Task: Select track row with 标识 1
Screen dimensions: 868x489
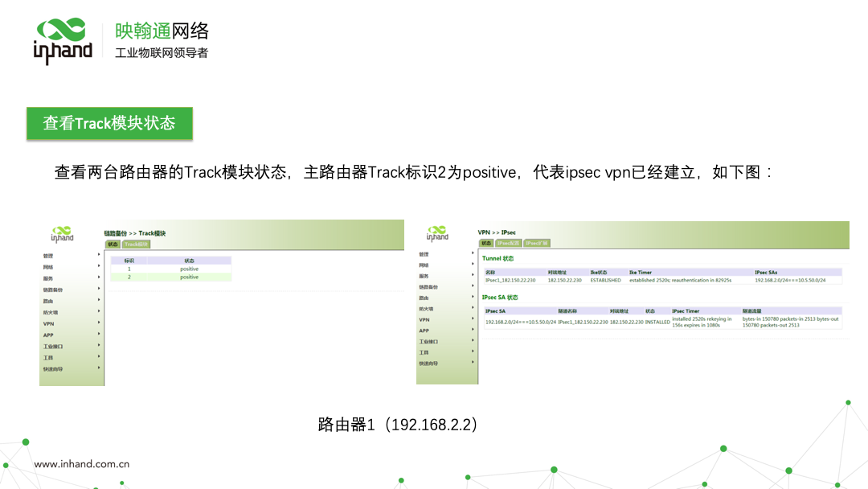Action: (x=170, y=269)
